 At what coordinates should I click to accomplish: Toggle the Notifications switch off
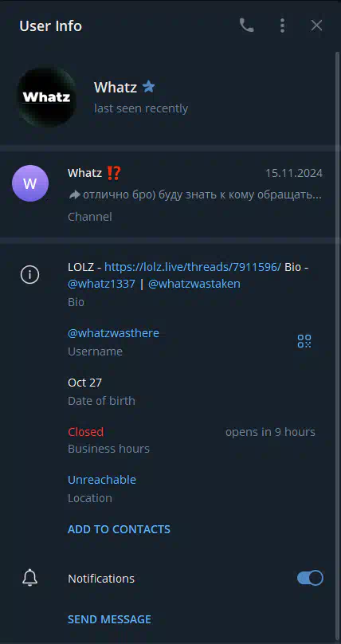(x=310, y=578)
